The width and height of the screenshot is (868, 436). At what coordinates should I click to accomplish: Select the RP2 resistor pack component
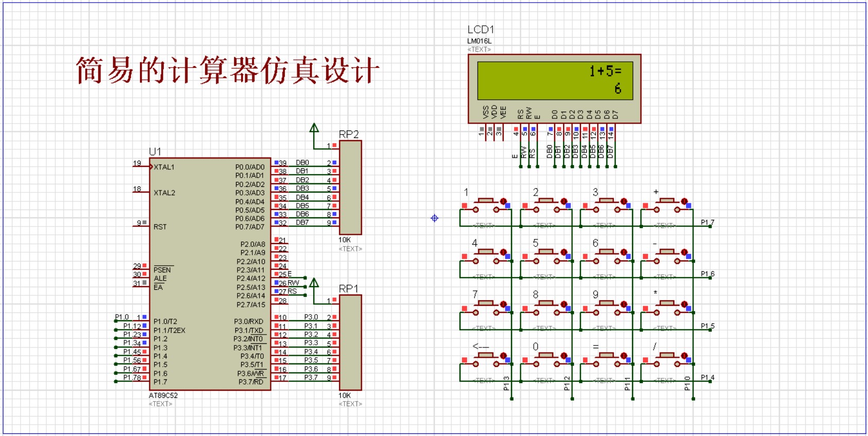[350, 188]
